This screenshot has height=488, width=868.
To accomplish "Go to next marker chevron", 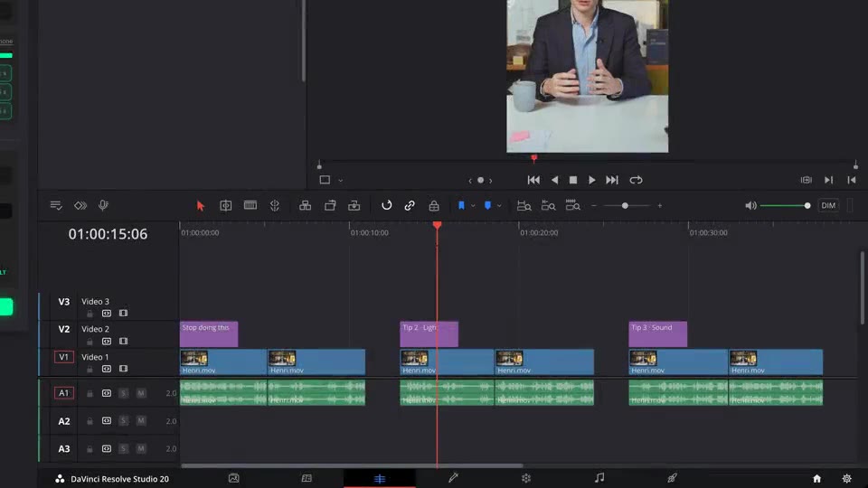I will [x=490, y=181].
